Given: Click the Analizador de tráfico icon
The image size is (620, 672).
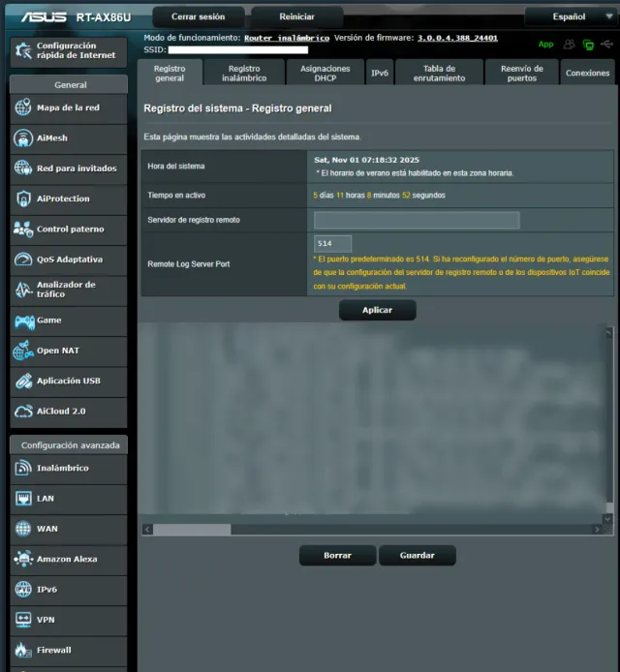Looking at the screenshot, I should [23, 290].
